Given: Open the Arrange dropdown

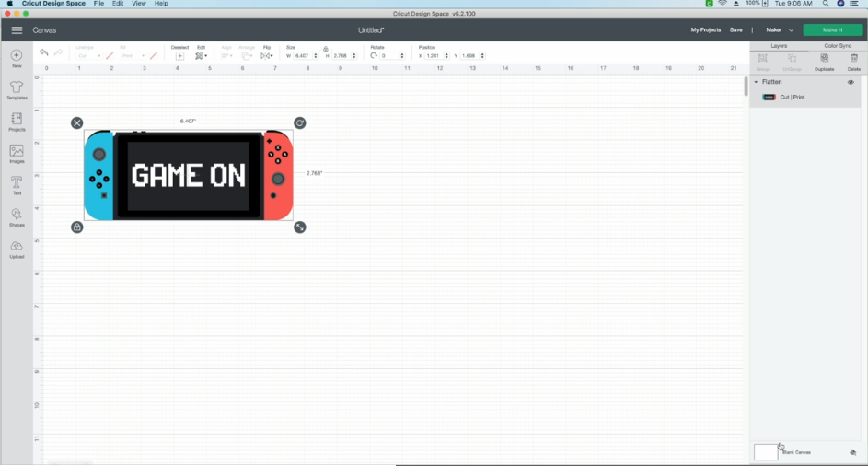Looking at the screenshot, I should point(247,56).
